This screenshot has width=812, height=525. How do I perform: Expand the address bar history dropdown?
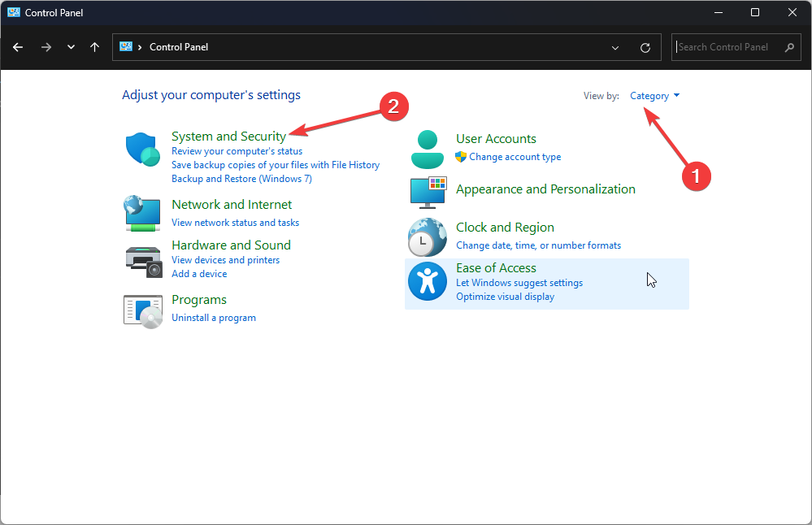point(616,47)
